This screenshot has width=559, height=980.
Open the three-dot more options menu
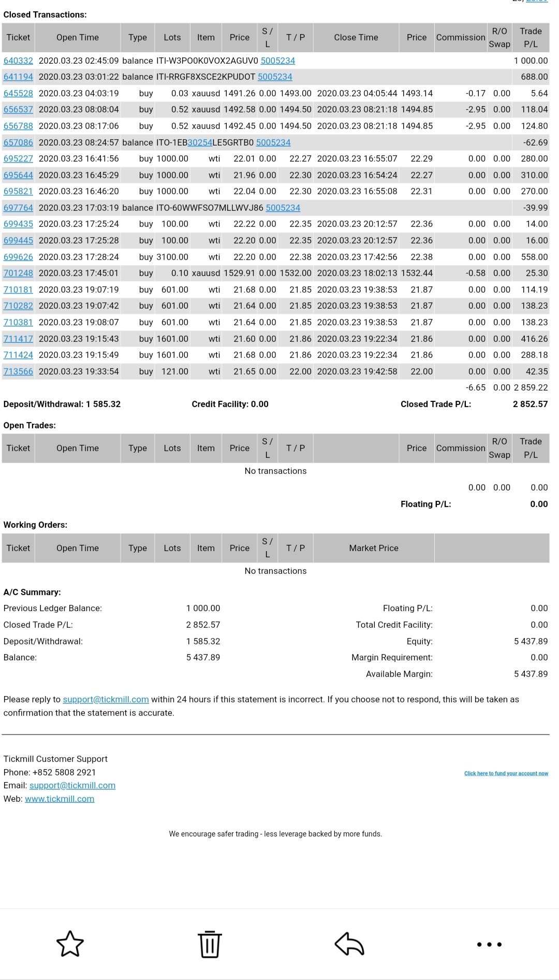click(x=489, y=944)
